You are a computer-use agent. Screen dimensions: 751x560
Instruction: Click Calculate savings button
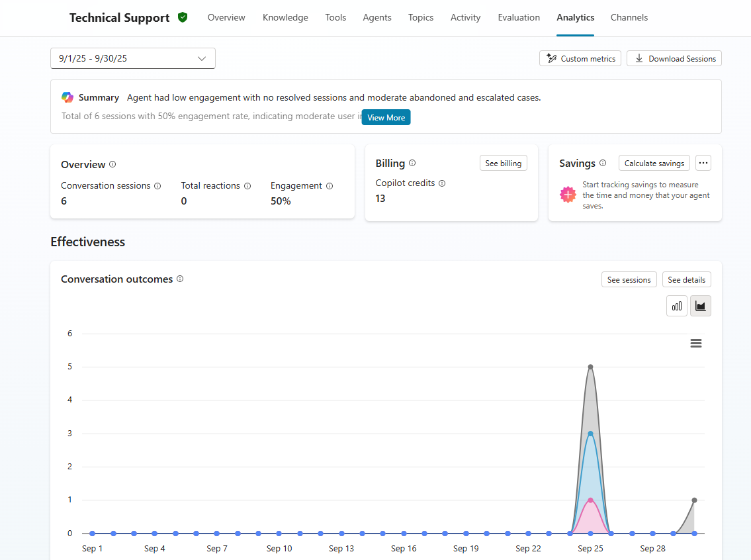tap(654, 163)
